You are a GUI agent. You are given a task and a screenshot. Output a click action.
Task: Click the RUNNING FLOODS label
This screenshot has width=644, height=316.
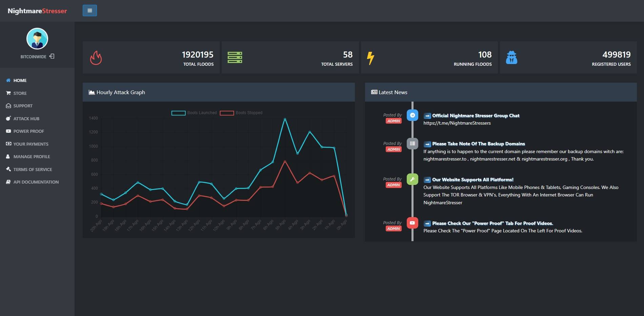pyautogui.click(x=473, y=64)
